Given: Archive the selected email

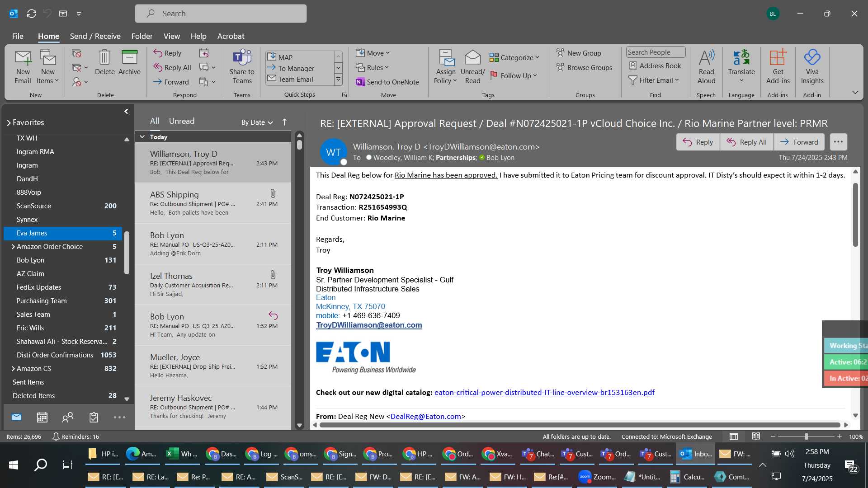Looking at the screenshot, I should [x=129, y=62].
